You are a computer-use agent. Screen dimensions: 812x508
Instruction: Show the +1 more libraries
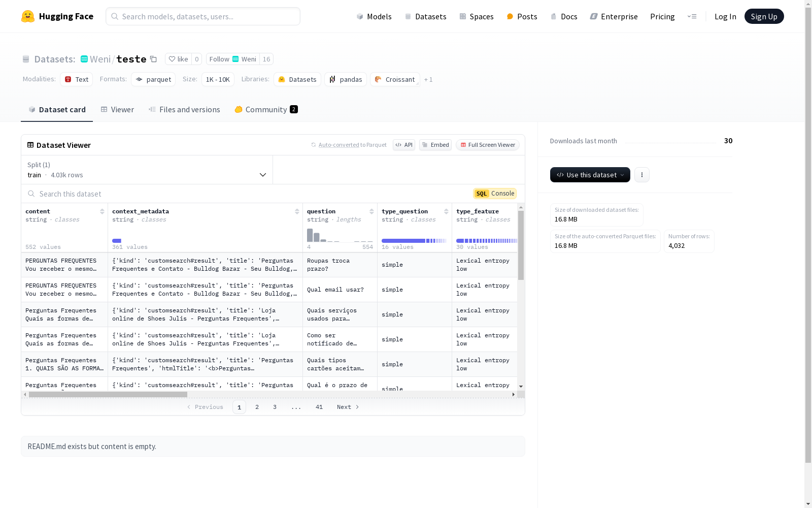click(x=428, y=79)
